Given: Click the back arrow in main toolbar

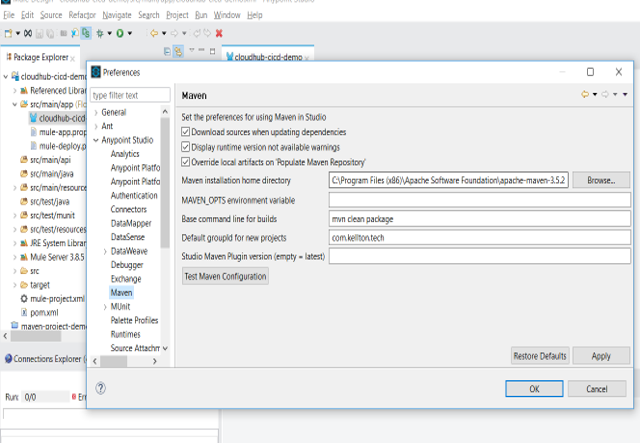Looking at the screenshot, I should click(153, 33).
